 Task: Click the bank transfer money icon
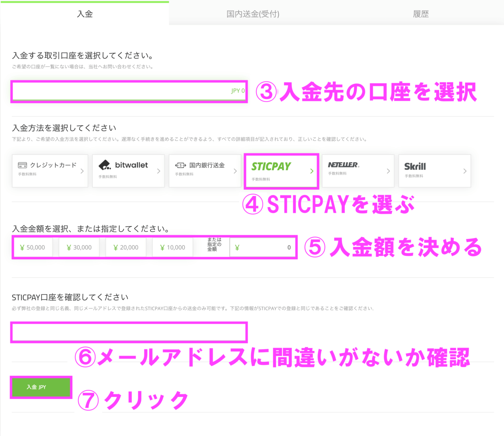coord(181,165)
